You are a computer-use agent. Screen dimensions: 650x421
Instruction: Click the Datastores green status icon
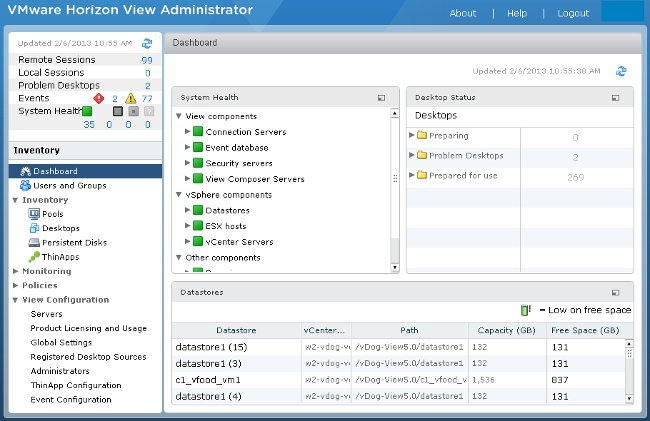[198, 210]
